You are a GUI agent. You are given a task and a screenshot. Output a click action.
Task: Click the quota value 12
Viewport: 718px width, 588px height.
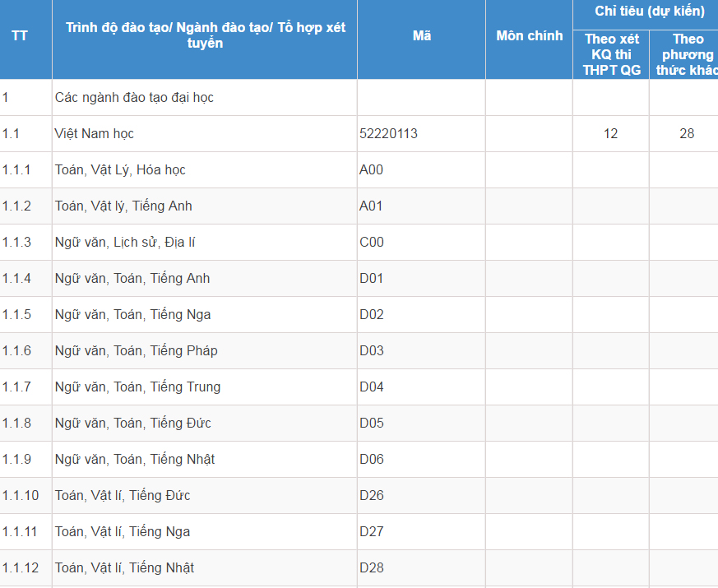coord(610,134)
